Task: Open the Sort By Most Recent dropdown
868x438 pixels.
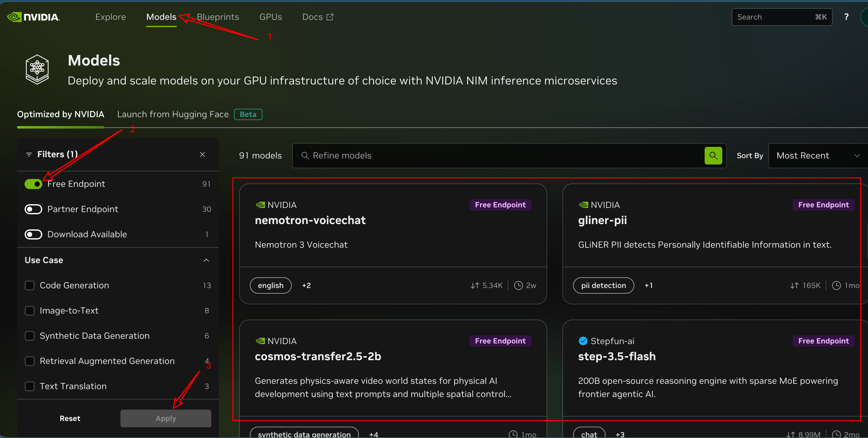Action: [818, 156]
